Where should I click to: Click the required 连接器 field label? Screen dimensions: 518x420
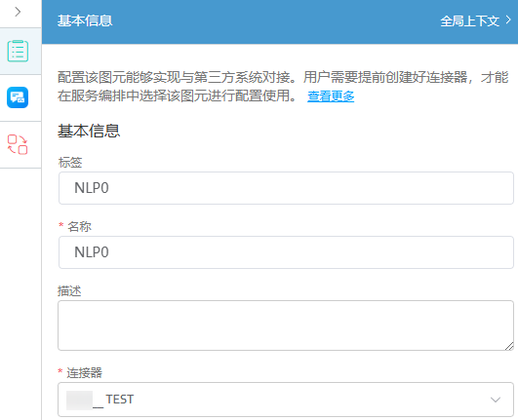point(84,373)
